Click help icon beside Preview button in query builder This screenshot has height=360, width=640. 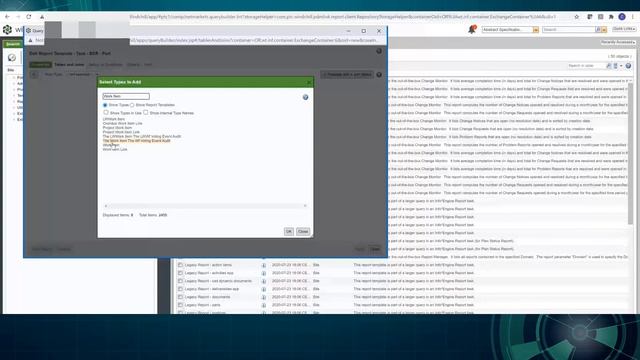[x=379, y=75]
